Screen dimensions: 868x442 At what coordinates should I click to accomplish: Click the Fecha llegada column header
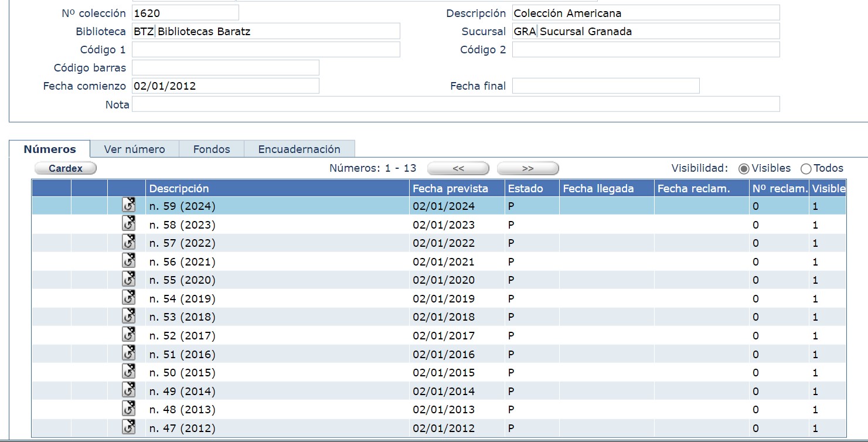(x=607, y=188)
